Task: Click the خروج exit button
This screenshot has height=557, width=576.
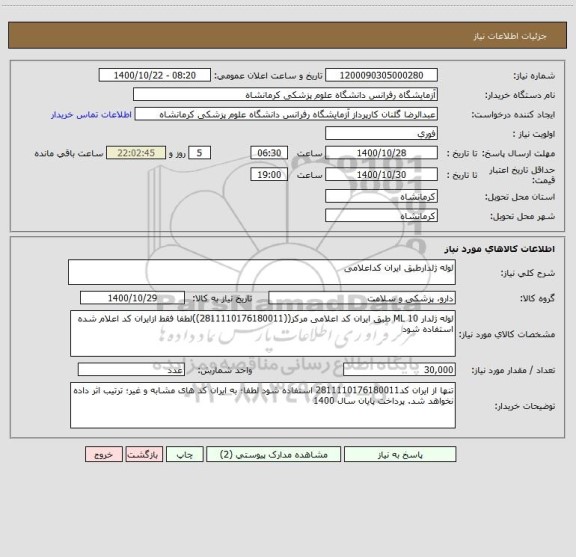Action: 104,454
